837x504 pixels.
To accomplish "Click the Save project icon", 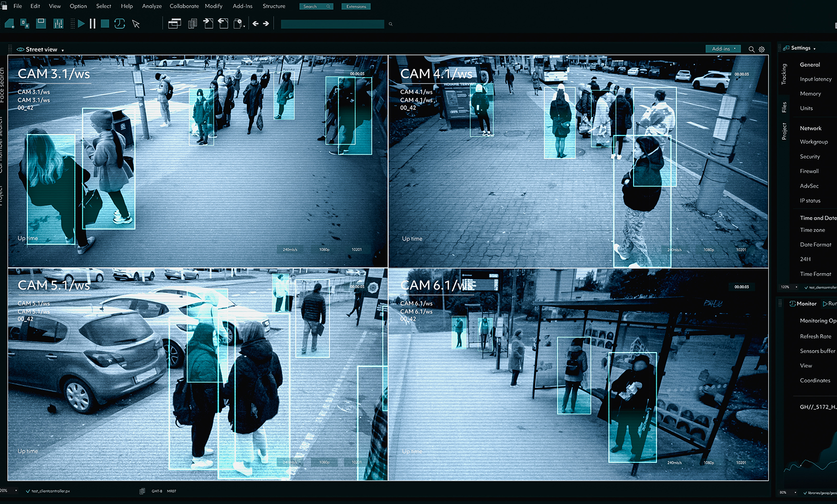I will point(41,23).
